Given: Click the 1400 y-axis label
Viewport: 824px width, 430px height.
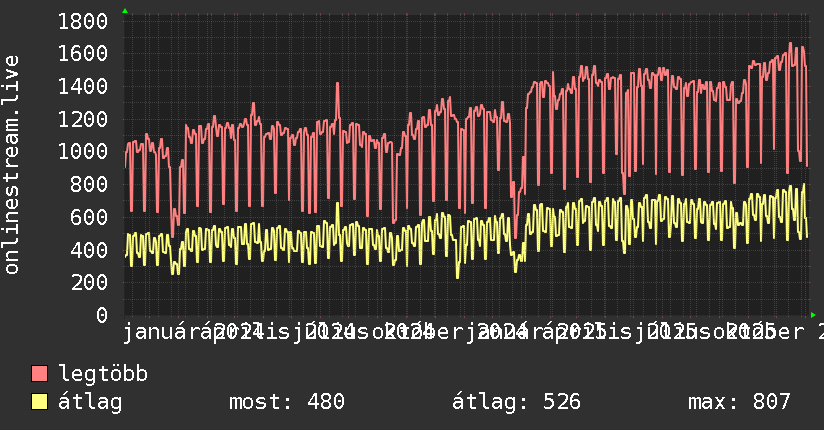Looking at the screenshot, I should click(83, 86).
